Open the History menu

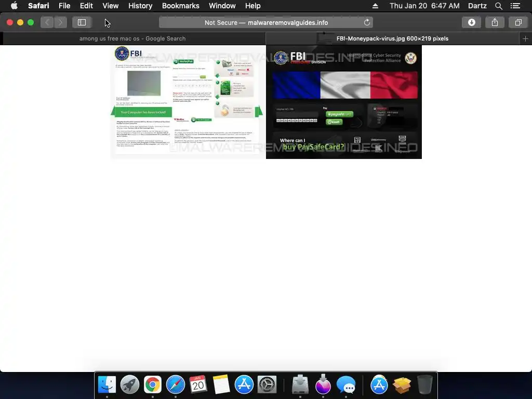(140, 6)
